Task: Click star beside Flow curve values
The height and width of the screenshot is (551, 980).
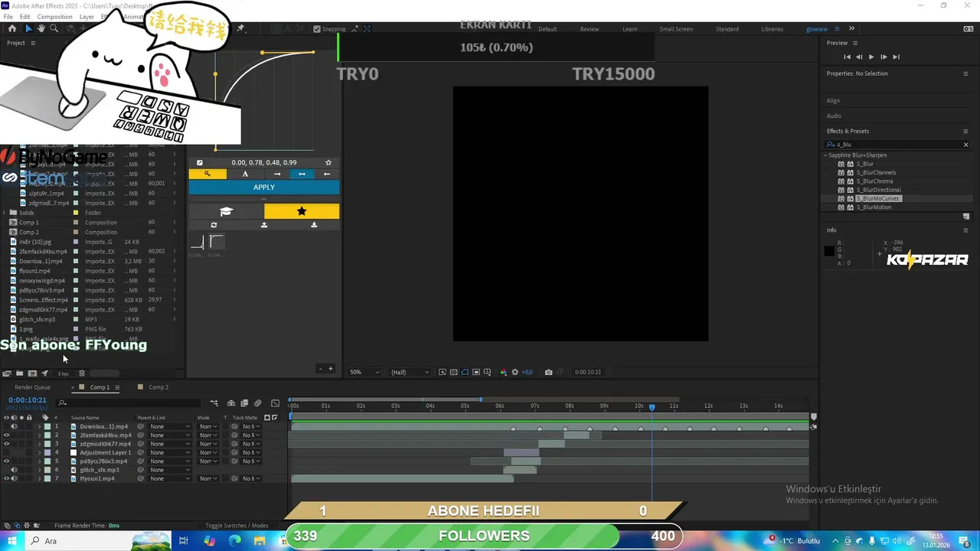Action: (328, 162)
